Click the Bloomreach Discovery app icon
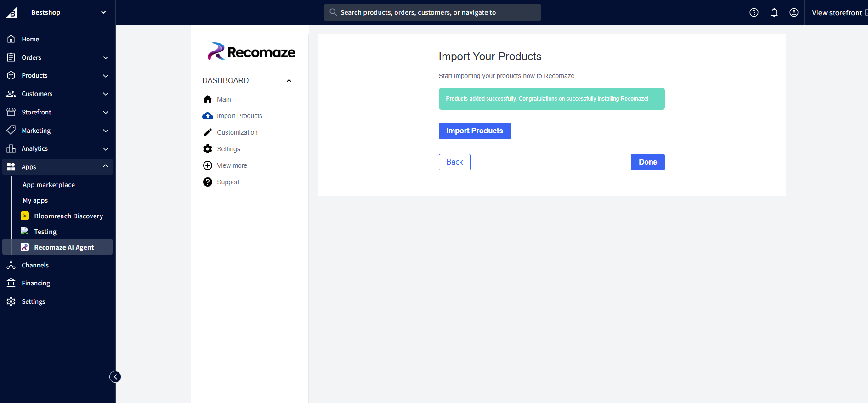Viewport: 868px width, 403px height. coord(25,216)
